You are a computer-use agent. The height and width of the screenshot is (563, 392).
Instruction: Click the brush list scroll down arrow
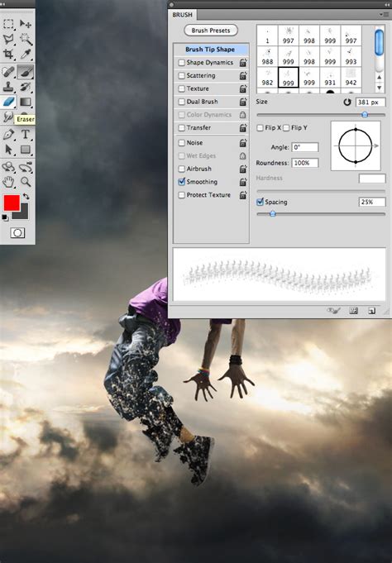379,88
